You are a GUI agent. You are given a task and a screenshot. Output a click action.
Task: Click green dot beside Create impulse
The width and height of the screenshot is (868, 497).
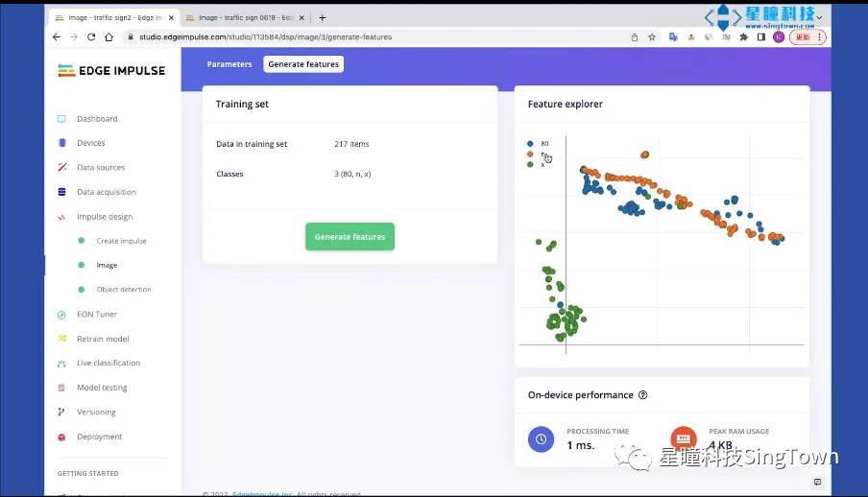(x=82, y=241)
